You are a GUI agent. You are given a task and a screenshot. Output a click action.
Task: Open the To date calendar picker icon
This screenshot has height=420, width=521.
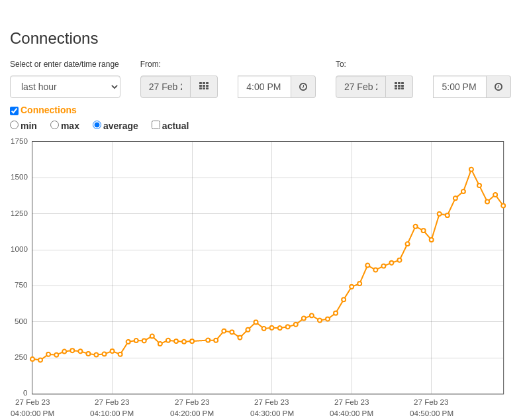point(399,87)
